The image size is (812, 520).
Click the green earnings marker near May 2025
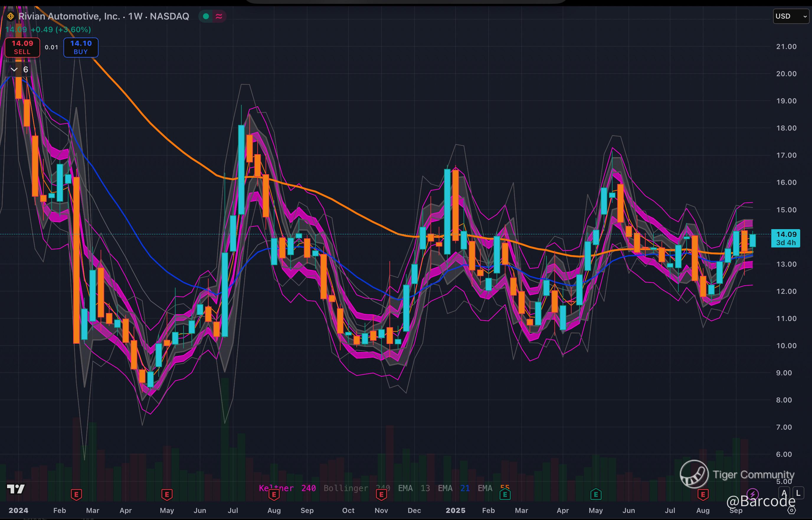coord(596,495)
